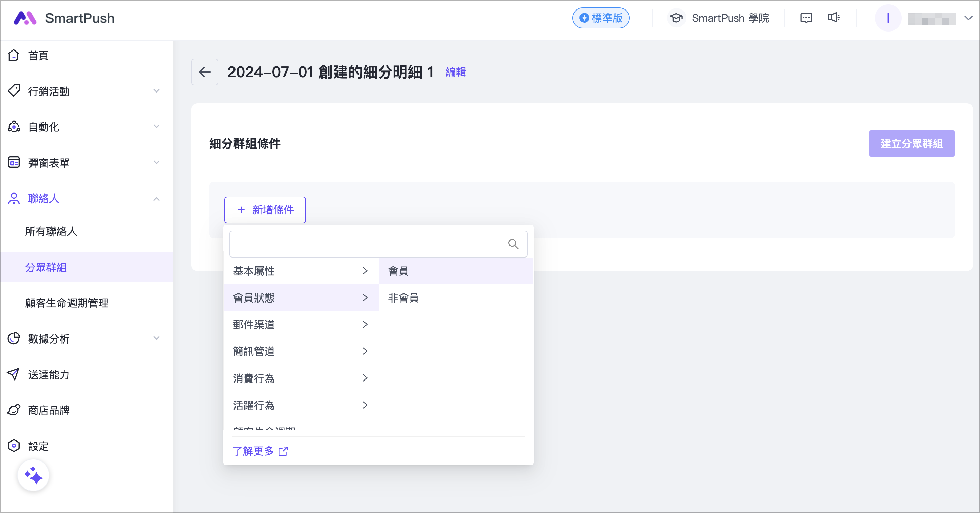This screenshot has width=980, height=513.
Task: Click the SmartPush 學院 graduation cap icon
Action: pos(676,18)
